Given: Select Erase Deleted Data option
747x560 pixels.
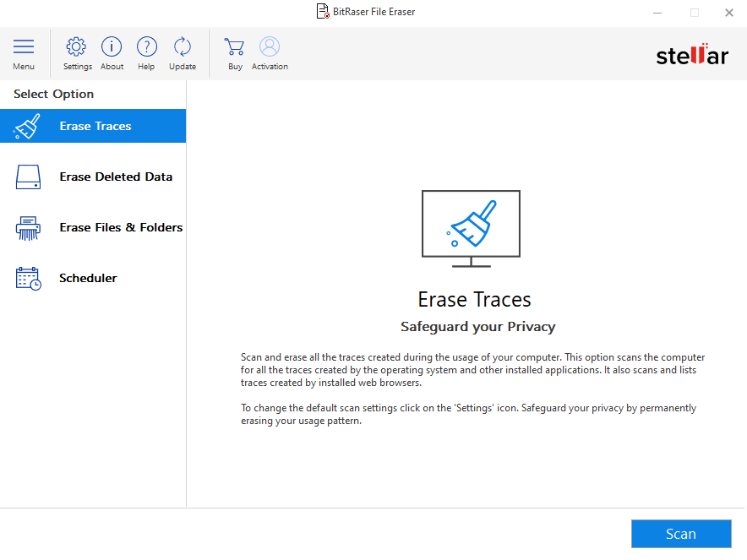Looking at the screenshot, I should tap(116, 177).
